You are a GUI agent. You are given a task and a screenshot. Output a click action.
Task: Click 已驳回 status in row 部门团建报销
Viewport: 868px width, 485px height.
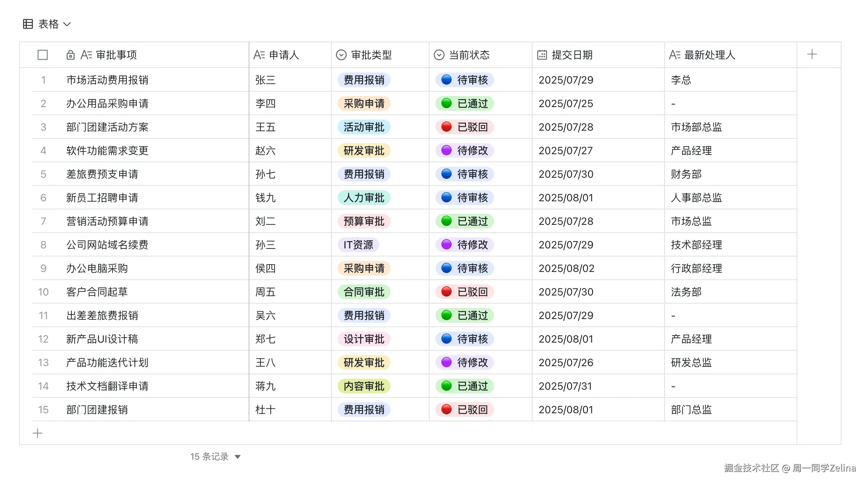coord(465,410)
